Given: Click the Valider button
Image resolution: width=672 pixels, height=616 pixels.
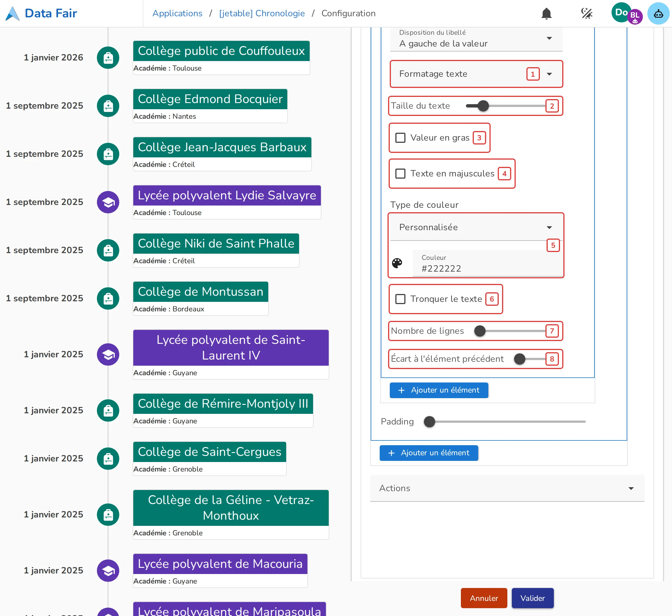Looking at the screenshot, I should pyautogui.click(x=533, y=598).
